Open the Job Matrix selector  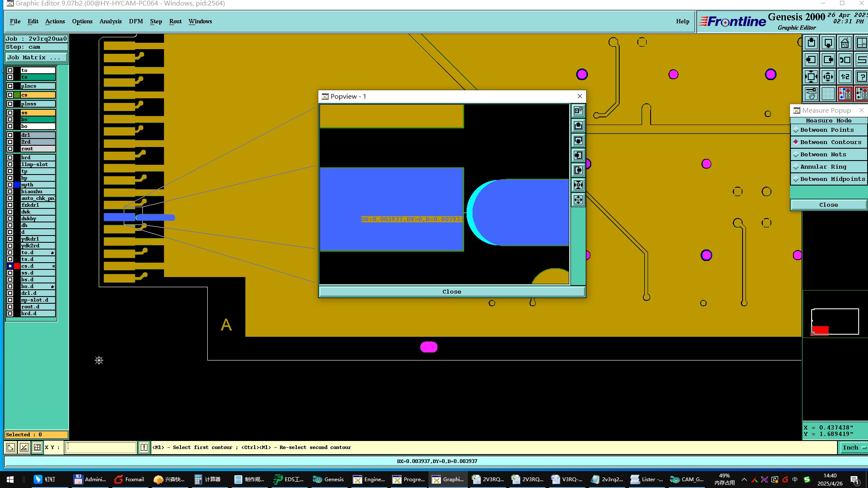(x=36, y=58)
